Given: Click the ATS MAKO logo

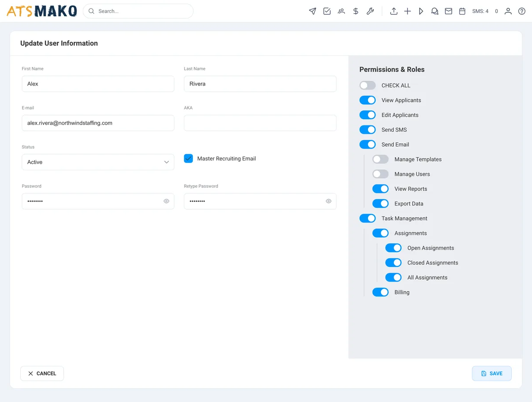Looking at the screenshot, I should pyautogui.click(x=42, y=11).
